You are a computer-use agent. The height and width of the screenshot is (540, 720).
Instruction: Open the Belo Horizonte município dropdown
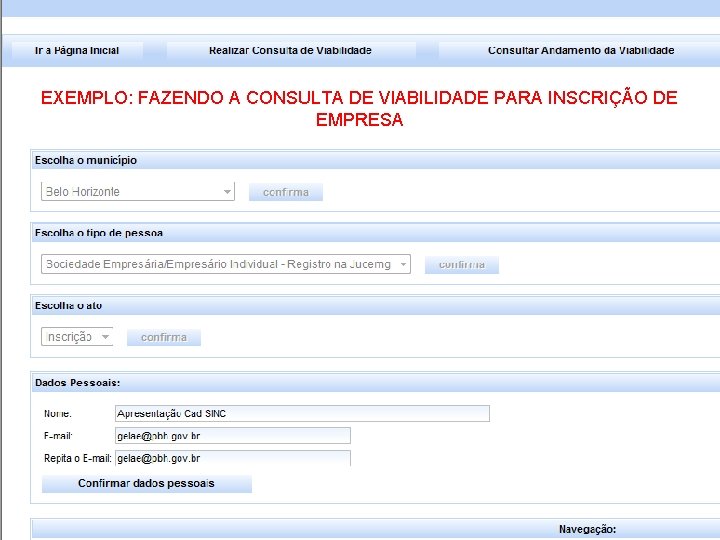point(138,191)
